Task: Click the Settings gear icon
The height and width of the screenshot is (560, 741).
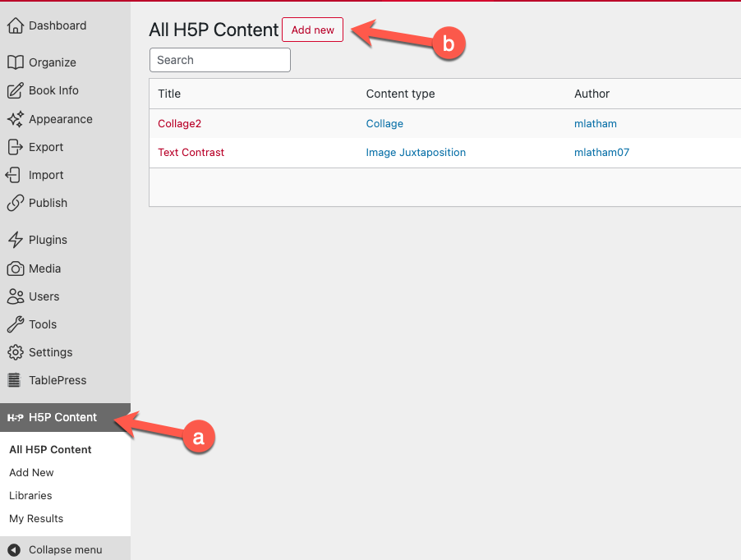Action: pos(15,352)
